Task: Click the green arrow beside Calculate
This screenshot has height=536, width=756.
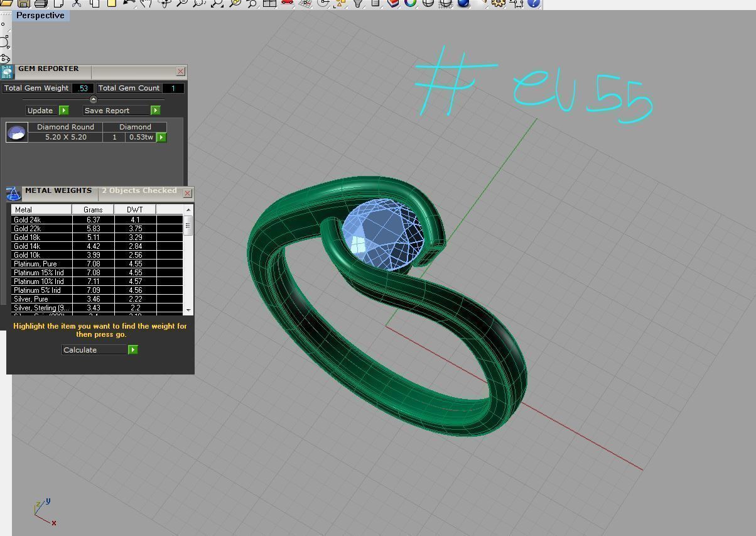Action: tap(133, 350)
